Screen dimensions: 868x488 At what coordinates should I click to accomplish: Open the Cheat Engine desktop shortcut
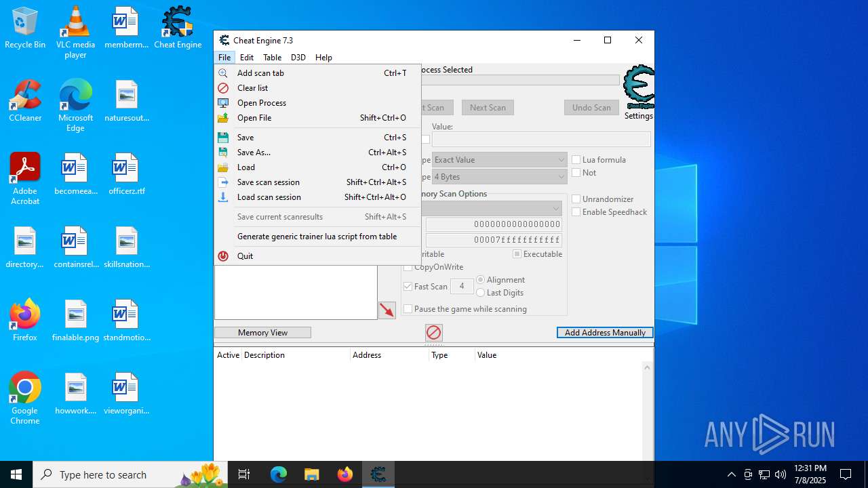(x=178, y=28)
